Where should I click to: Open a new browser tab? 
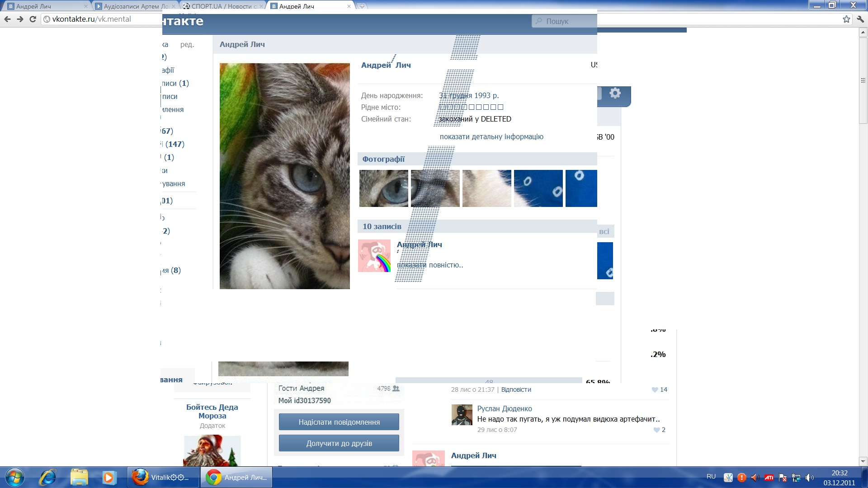tap(362, 6)
